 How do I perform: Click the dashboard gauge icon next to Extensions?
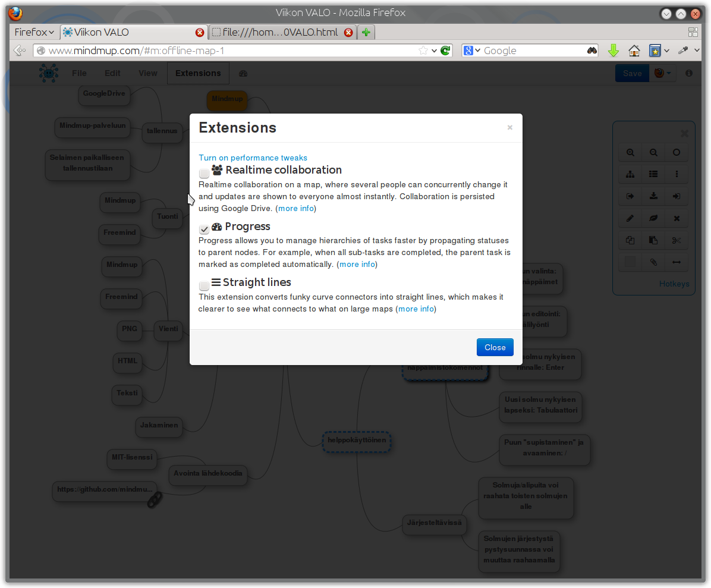[243, 74]
